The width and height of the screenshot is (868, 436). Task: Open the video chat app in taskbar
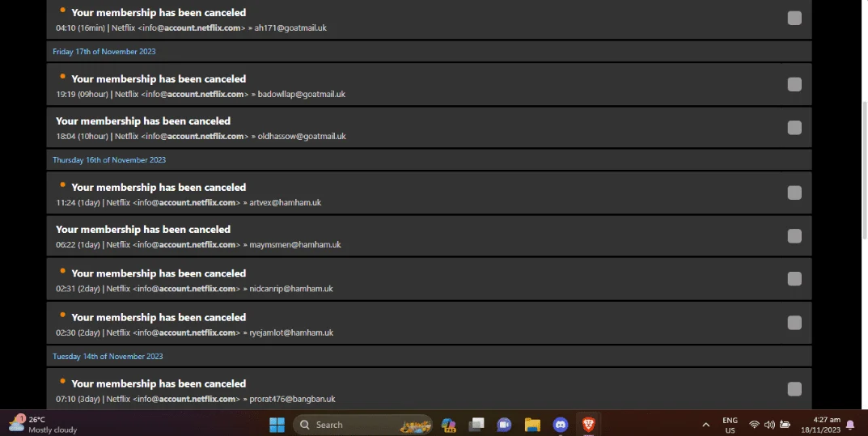click(504, 425)
